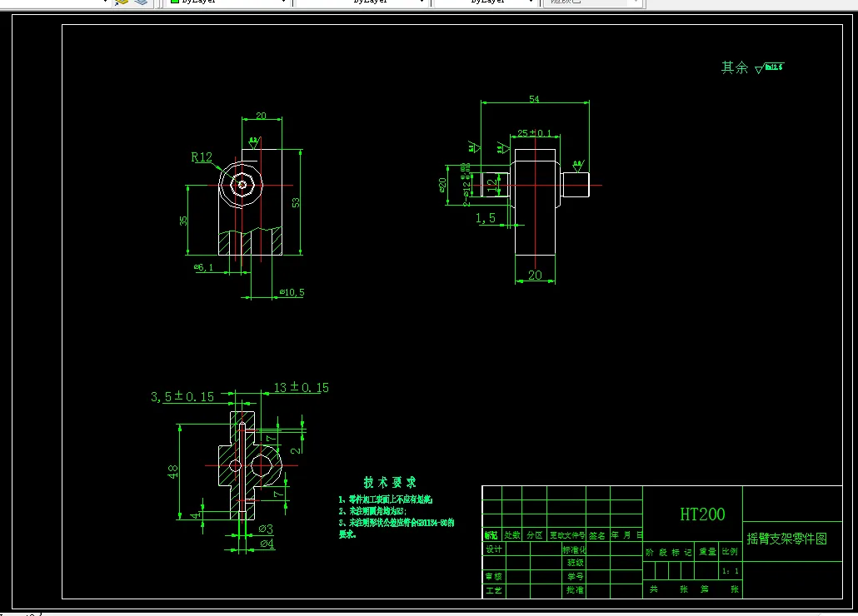Select the 学号 title block cell
Image resolution: width=858 pixels, height=616 pixels.
click(x=575, y=577)
